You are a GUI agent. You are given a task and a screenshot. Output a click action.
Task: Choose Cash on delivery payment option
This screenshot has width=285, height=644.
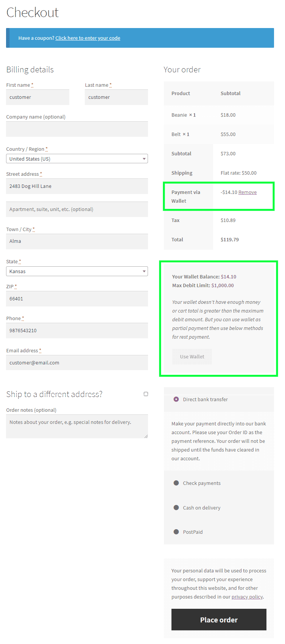click(176, 507)
